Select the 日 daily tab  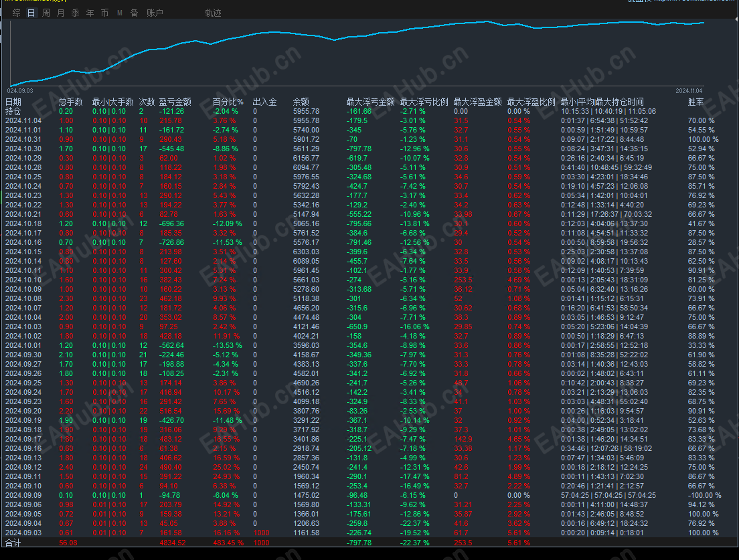pyautogui.click(x=31, y=13)
